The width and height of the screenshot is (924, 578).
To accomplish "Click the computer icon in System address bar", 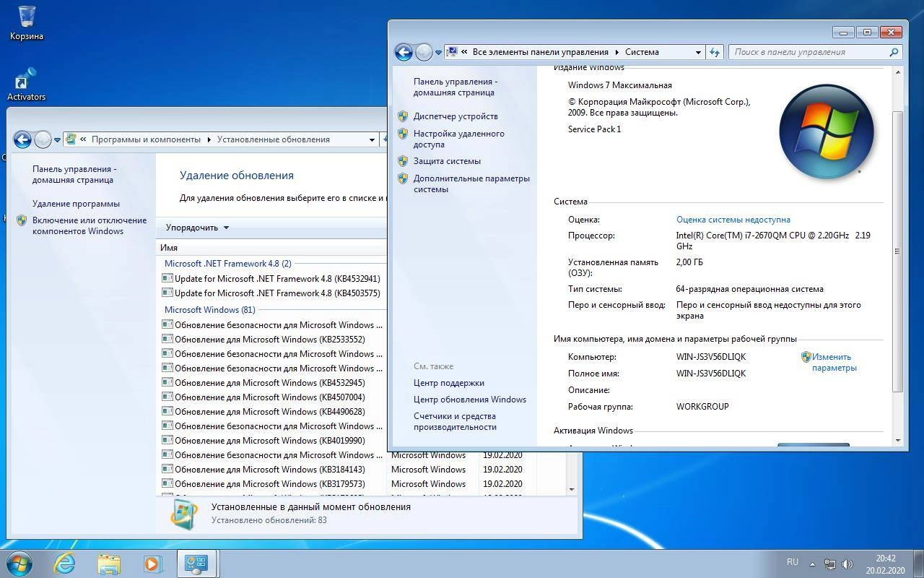I will coord(453,52).
